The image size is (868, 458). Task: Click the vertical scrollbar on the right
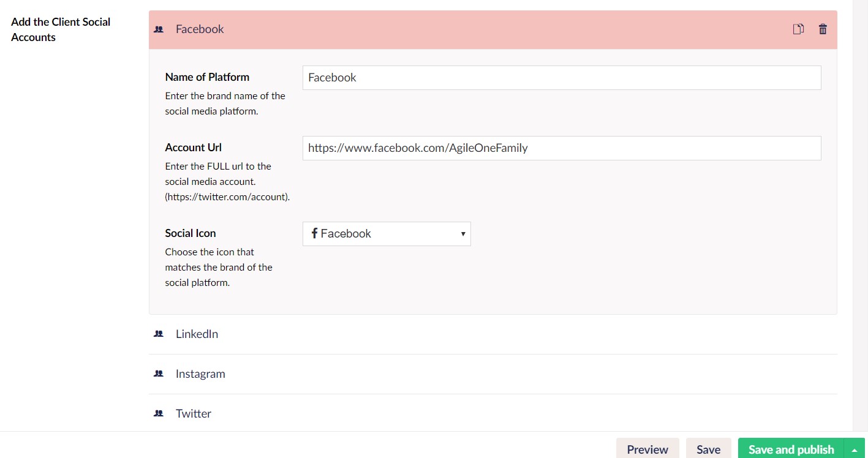[860, 214]
